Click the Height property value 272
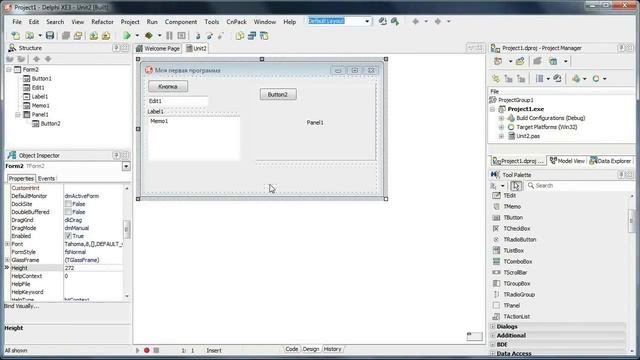Viewport: 640px width, 360px height. point(93,268)
